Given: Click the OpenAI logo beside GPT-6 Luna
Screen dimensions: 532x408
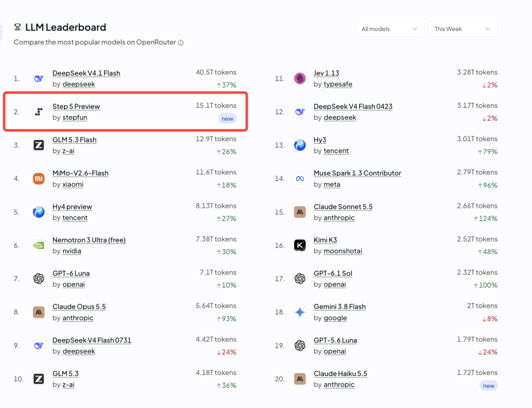Looking at the screenshot, I should click(x=39, y=279).
